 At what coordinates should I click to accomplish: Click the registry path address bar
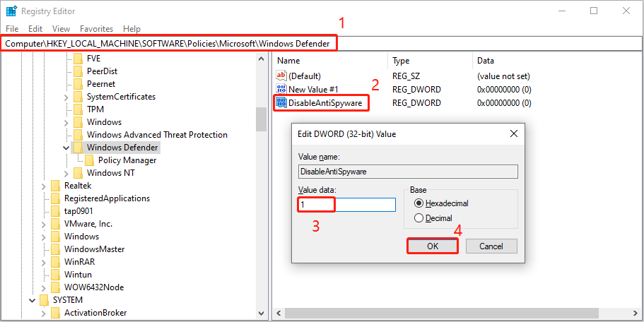coord(322,44)
